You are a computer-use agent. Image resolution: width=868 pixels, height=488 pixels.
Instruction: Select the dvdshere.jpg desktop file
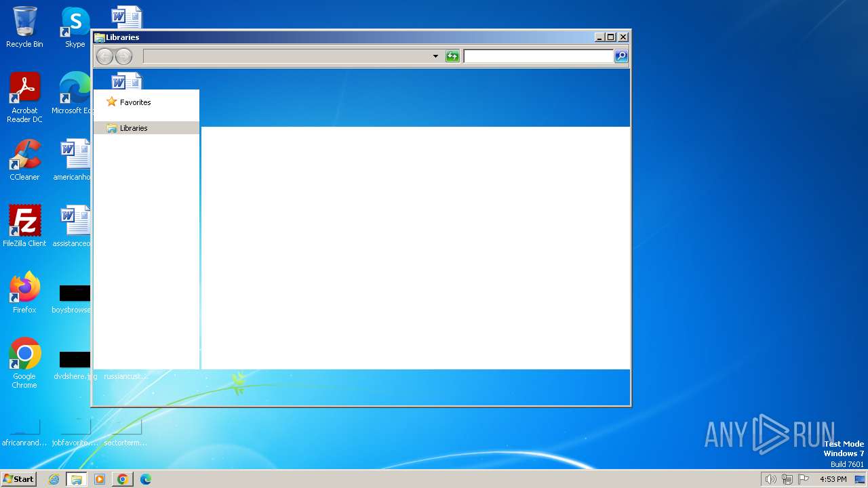[74, 365]
